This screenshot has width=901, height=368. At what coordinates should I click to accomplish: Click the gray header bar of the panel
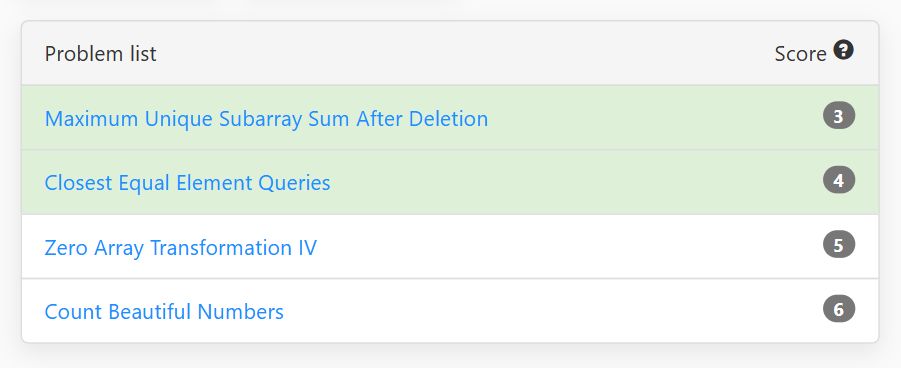(450, 53)
